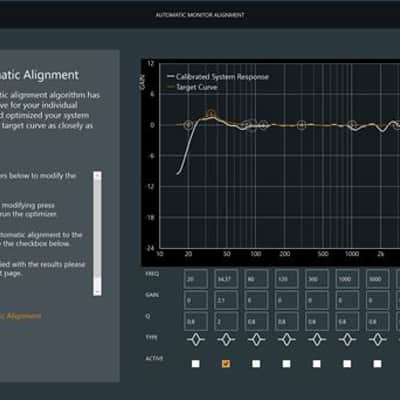
Task: Click the Automatic Monitor Alignment title text
Action: 200,15
